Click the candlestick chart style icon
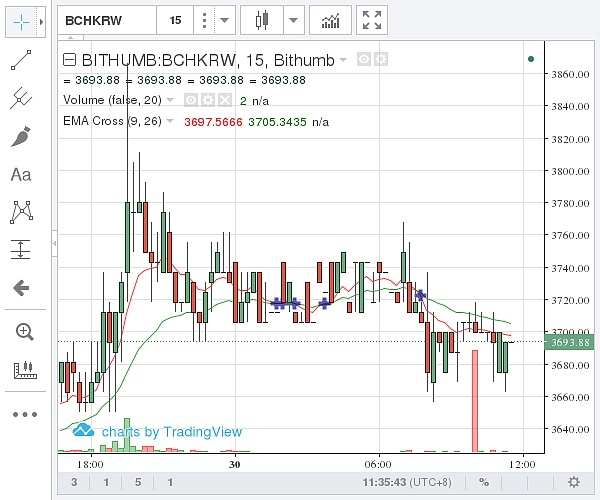The image size is (600, 500). [x=262, y=20]
